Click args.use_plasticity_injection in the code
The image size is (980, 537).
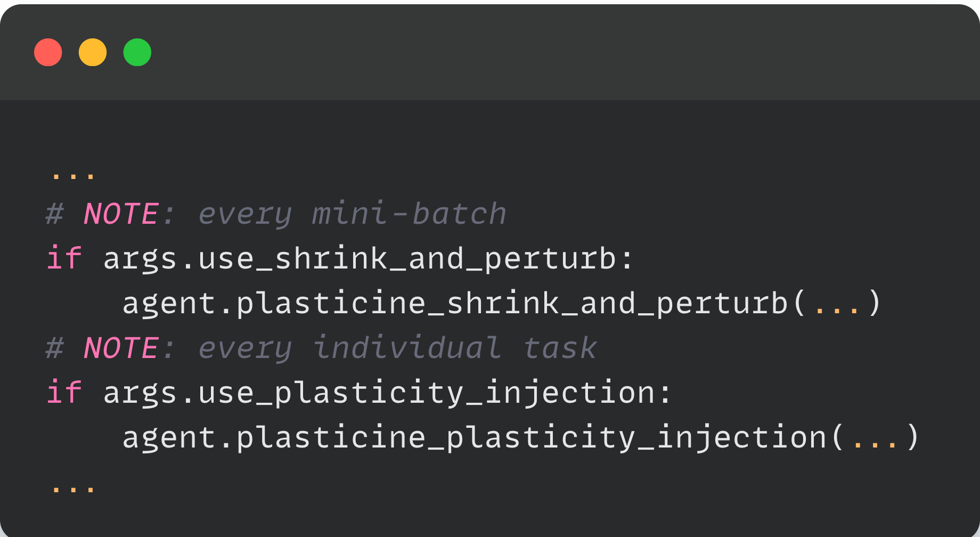click(378, 393)
